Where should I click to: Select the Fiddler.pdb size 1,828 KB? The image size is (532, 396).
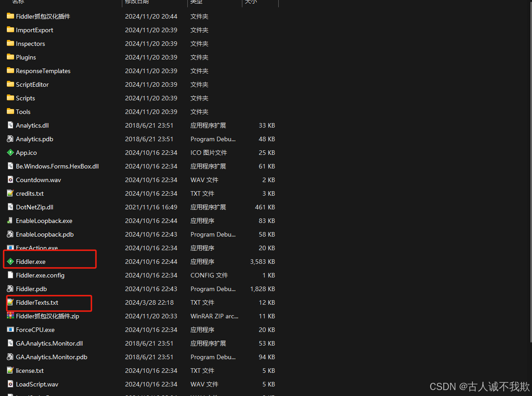pyautogui.click(x=263, y=289)
